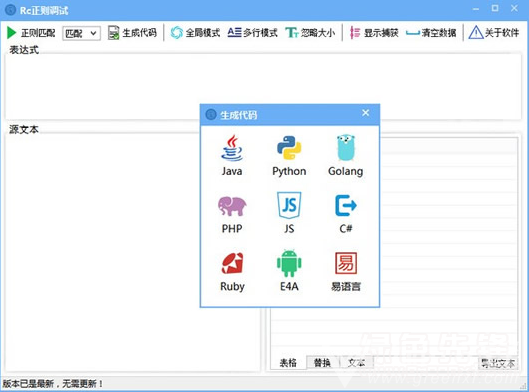Image resolution: width=529 pixels, height=392 pixels.
Task: Toggle 多行模式 multiline mode
Action: [252, 33]
